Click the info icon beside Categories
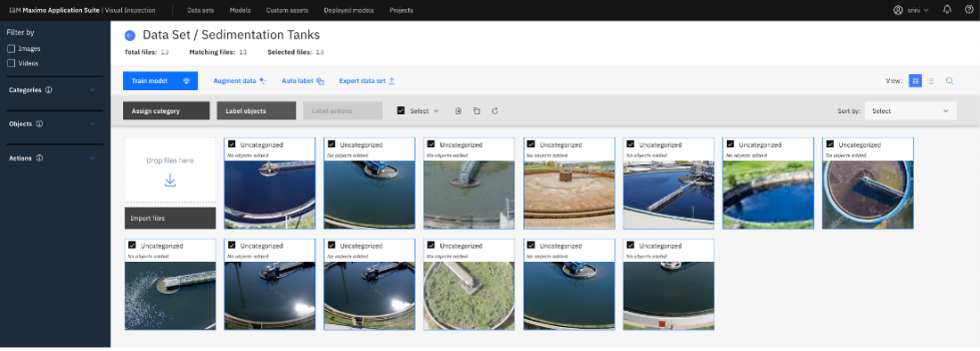Viewport: 980px width, 351px height. (x=49, y=90)
